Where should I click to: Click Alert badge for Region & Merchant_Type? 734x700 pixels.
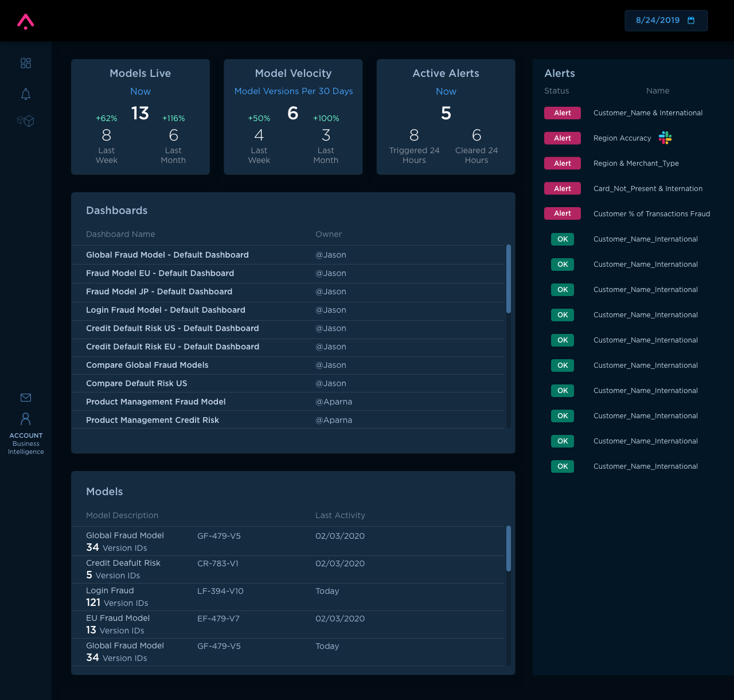tap(563, 164)
